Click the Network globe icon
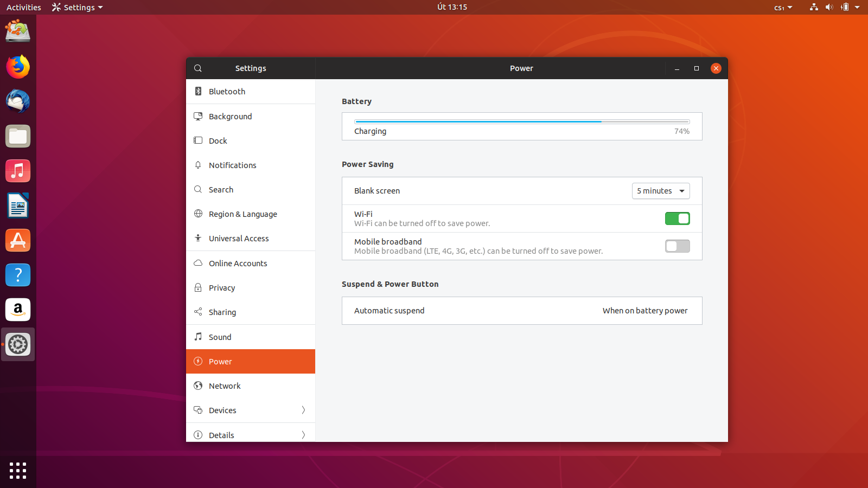 [198, 386]
